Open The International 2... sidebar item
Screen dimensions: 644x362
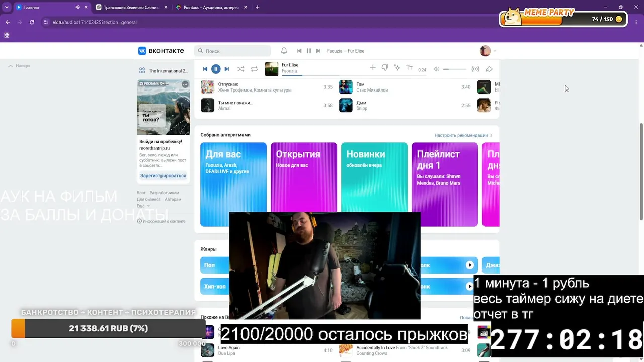coord(164,71)
